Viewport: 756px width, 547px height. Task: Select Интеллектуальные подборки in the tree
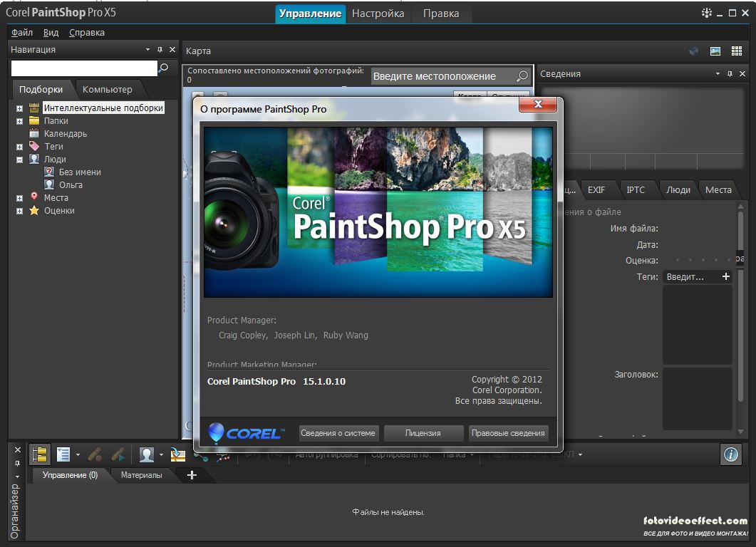(x=103, y=108)
